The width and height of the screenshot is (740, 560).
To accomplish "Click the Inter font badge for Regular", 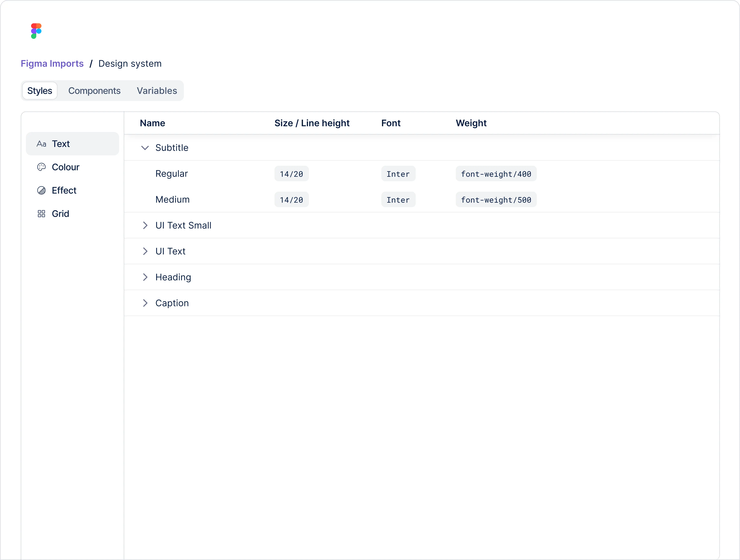I will click(x=398, y=174).
